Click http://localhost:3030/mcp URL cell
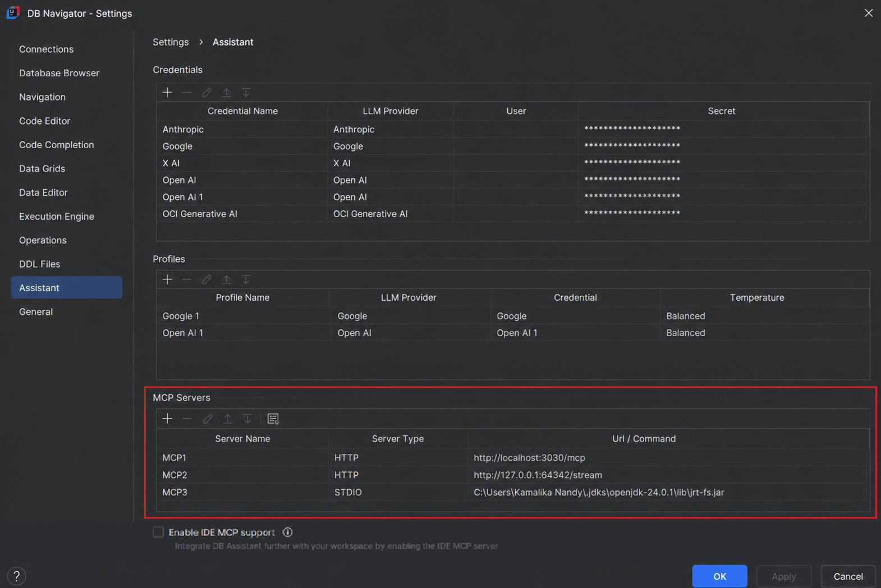 pos(667,458)
